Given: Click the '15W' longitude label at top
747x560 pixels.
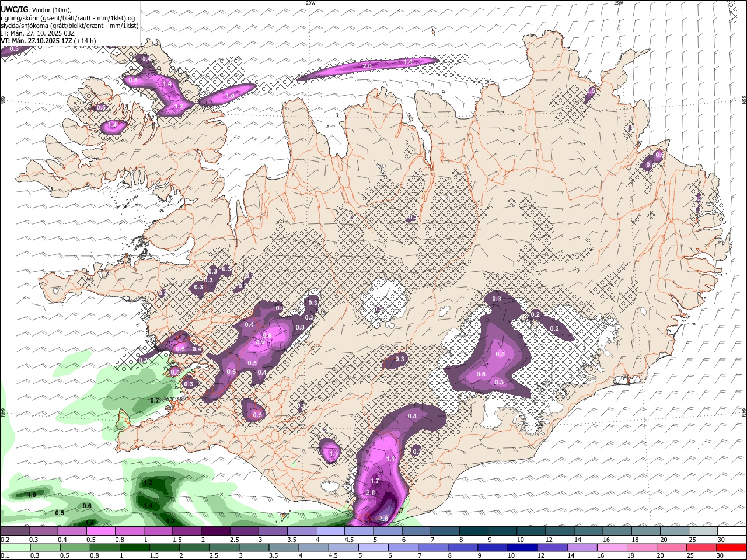Looking at the screenshot, I should [618, 3].
